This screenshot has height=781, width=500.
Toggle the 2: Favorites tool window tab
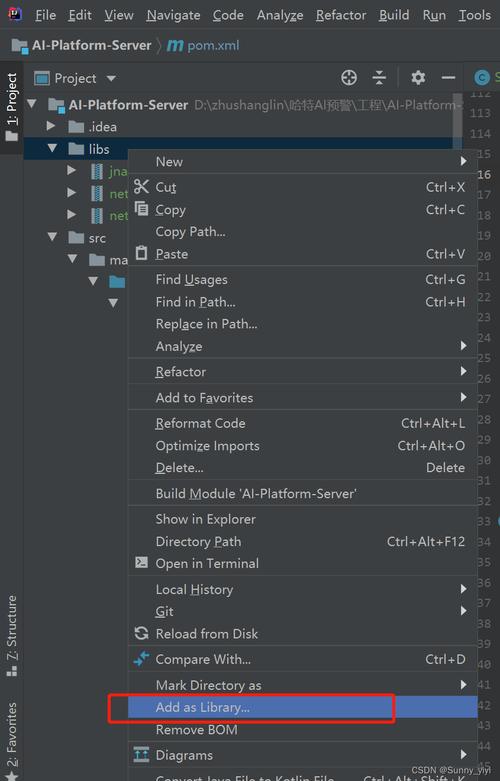click(11, 740)
